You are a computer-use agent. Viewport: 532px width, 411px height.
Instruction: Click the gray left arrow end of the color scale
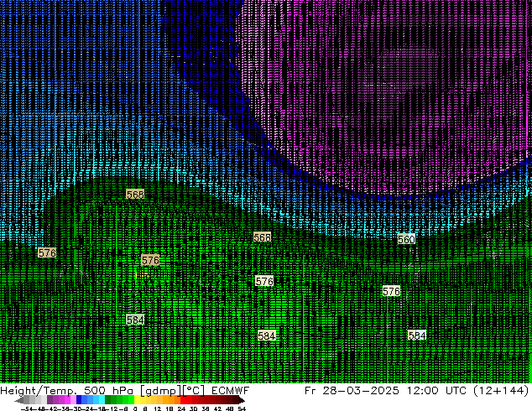point(19,400)
